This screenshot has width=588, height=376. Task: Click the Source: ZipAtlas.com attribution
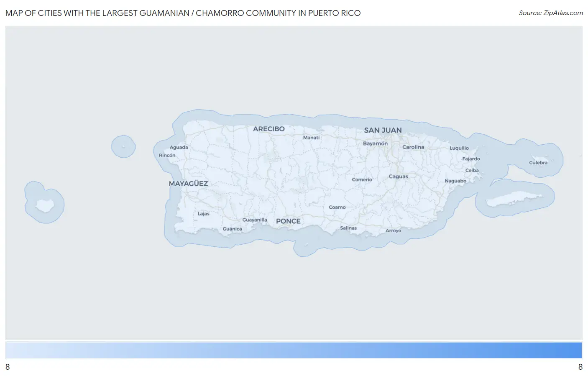tap(551, 13)
